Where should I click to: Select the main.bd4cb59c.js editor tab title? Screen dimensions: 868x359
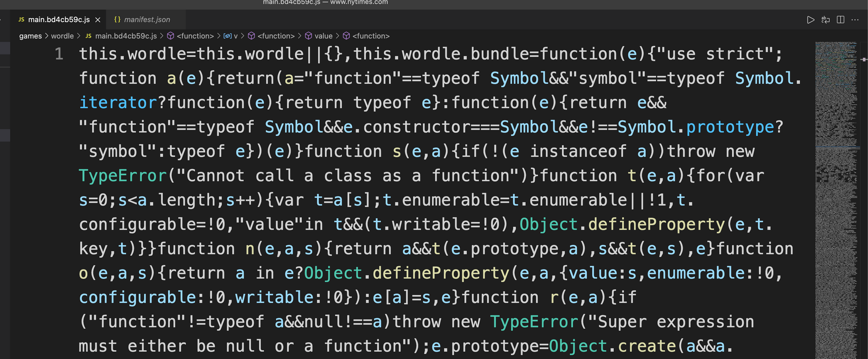click(59, 20)
